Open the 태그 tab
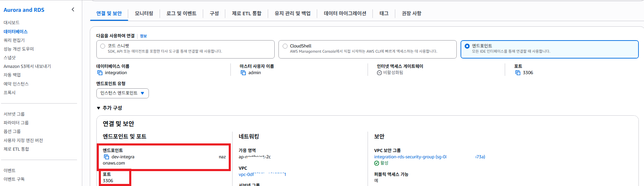644x186 pixels. pos(384,14)
